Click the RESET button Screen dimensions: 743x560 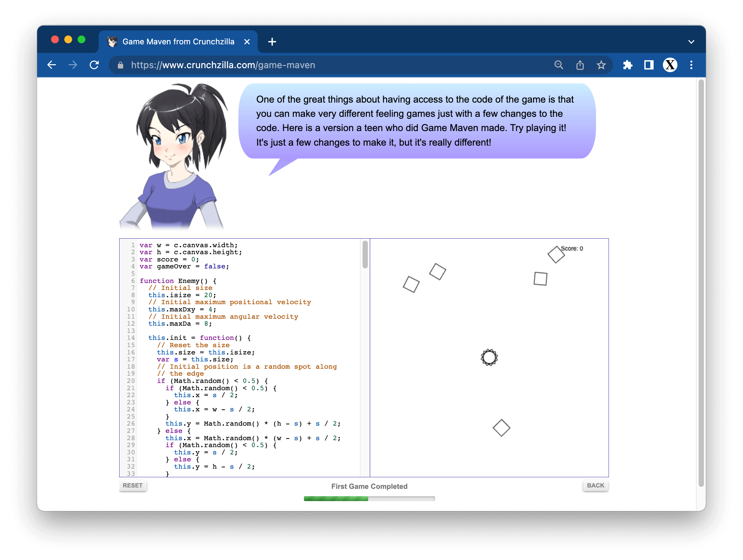pyautogui.click(x=133, y=486)
